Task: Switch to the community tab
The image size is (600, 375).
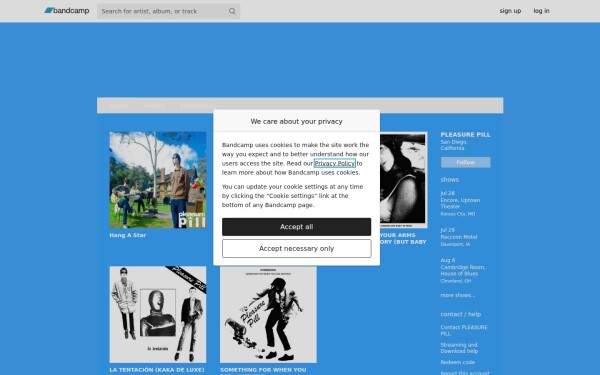Action: (199, 106)
